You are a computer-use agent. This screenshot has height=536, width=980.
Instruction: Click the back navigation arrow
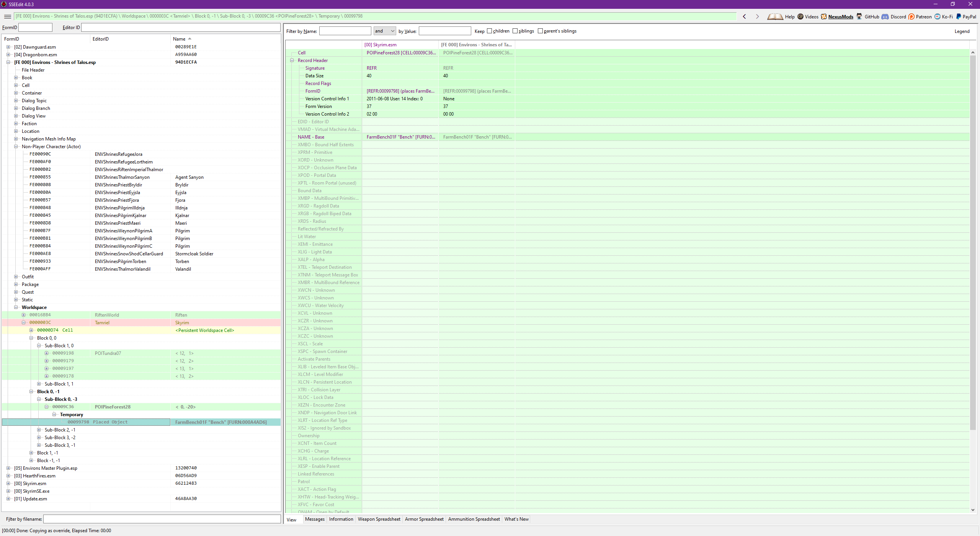tap(744, 16)
